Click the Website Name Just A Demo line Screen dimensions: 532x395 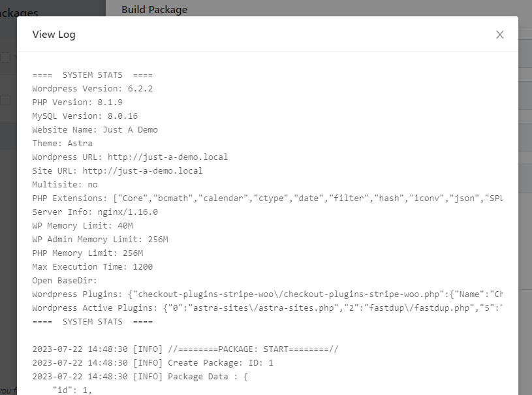(x=95, y=129)
